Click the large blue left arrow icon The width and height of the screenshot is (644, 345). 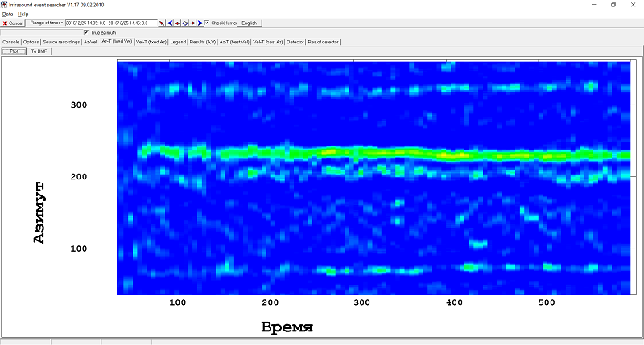pyautogui.click(x=170, y=23)
